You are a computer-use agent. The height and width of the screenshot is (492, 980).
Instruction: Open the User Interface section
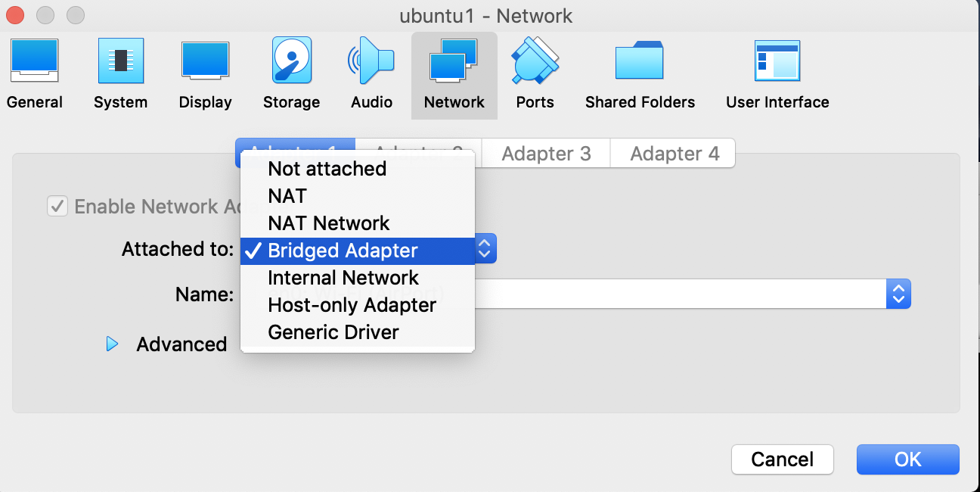(x=777, y=75)
